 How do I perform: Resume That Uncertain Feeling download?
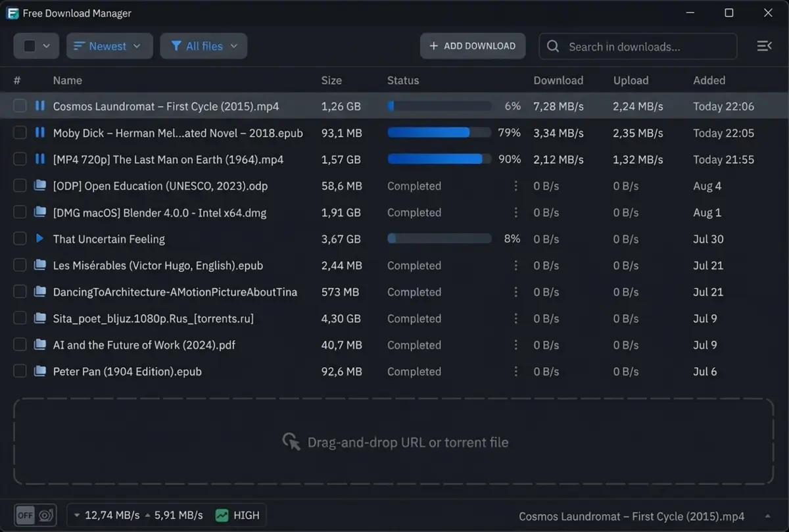tap(39, 239)
